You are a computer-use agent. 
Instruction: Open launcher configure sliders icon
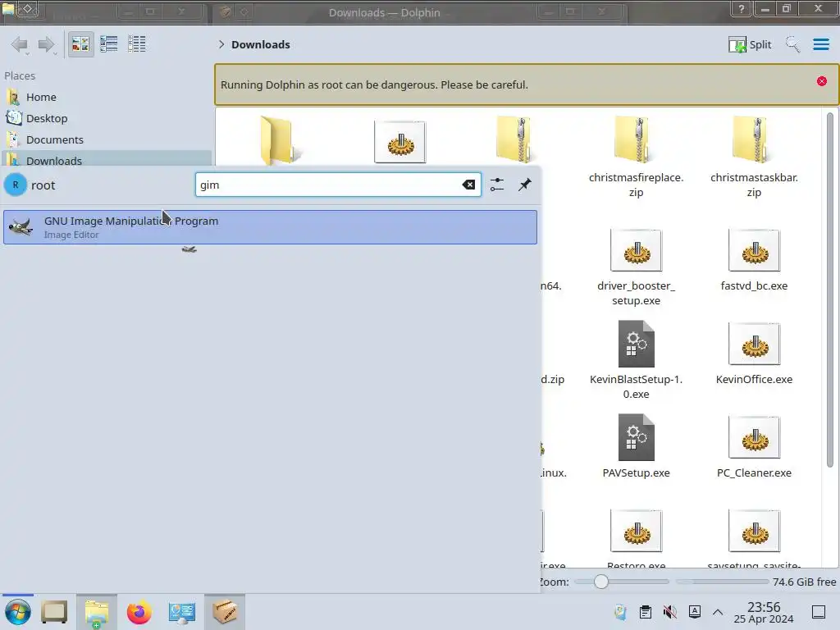pyautogui.click(x=497, y=185)
